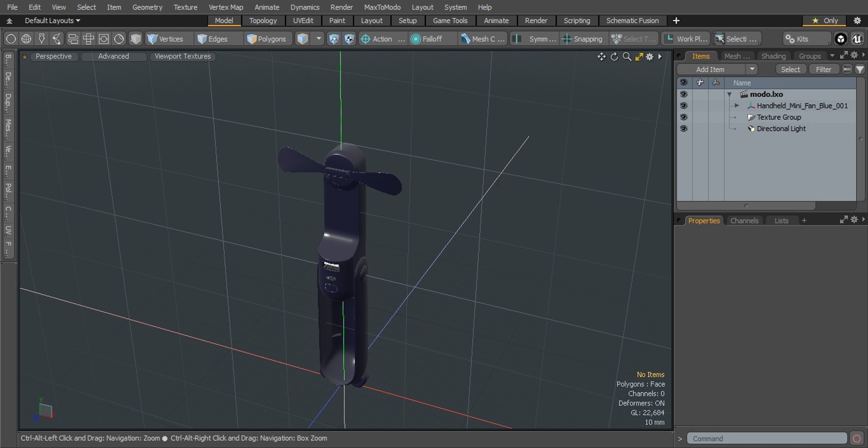Viewport: 868px width, 448px height.
Task: Open the MaxToModo menu
Action: [x=382, y=7]
